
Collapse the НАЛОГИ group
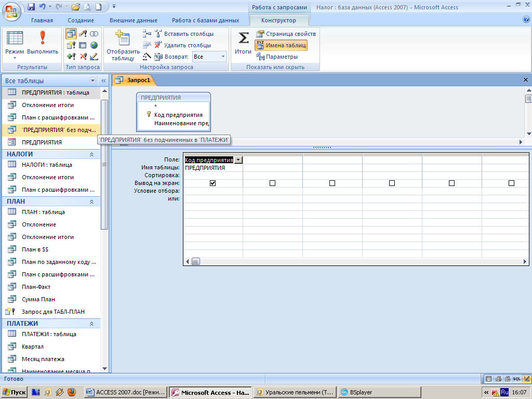click(91, 154)
